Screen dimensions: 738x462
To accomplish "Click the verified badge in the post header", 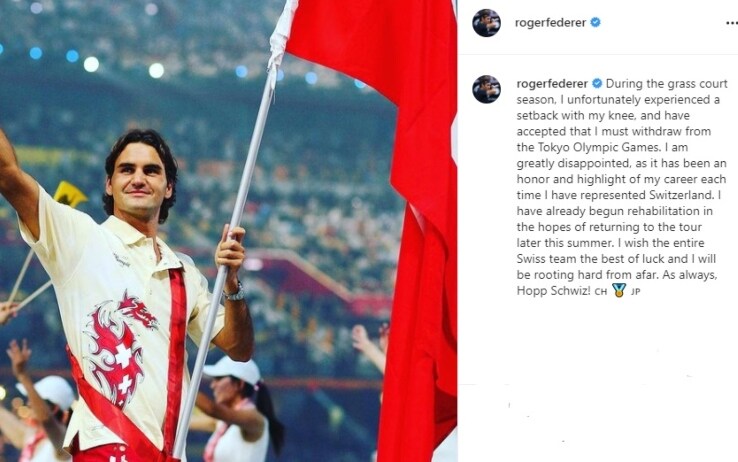I will pyautogui.click(x=595, y=22).
